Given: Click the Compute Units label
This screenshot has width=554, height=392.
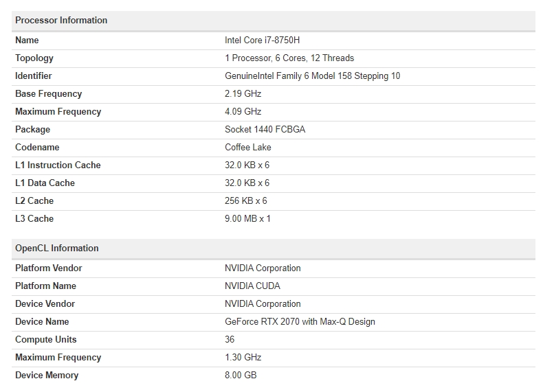Looking at the screenshot, I should pyautogui.click(x=46, y=340).
